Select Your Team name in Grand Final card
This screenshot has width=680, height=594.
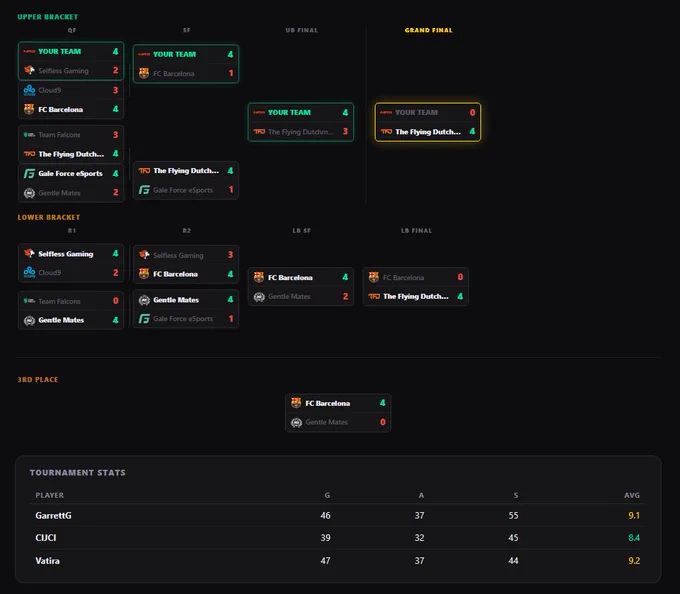point(416,112)
